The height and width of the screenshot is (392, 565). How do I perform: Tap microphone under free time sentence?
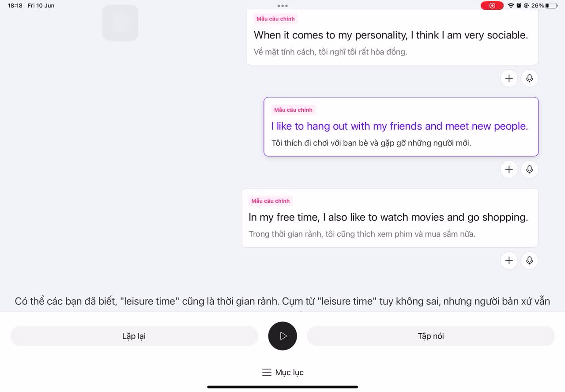(530, 260)
